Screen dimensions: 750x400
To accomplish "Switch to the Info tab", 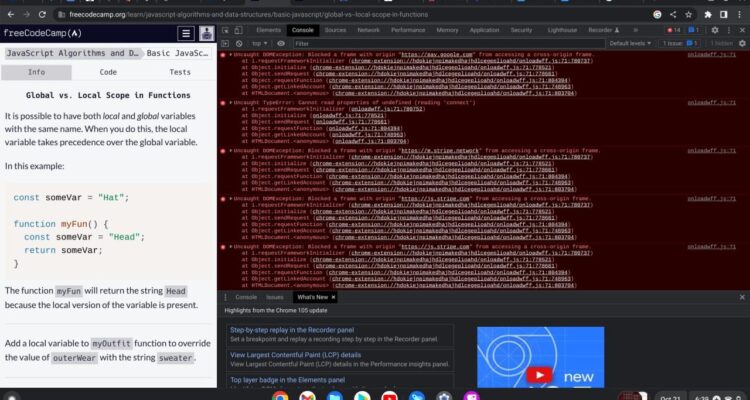I will pyautogui.click(x=36, y=72).
